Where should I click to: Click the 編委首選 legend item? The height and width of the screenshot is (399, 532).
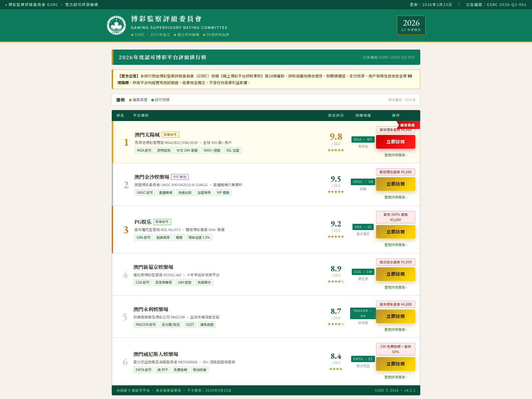(x=138, y=100)
